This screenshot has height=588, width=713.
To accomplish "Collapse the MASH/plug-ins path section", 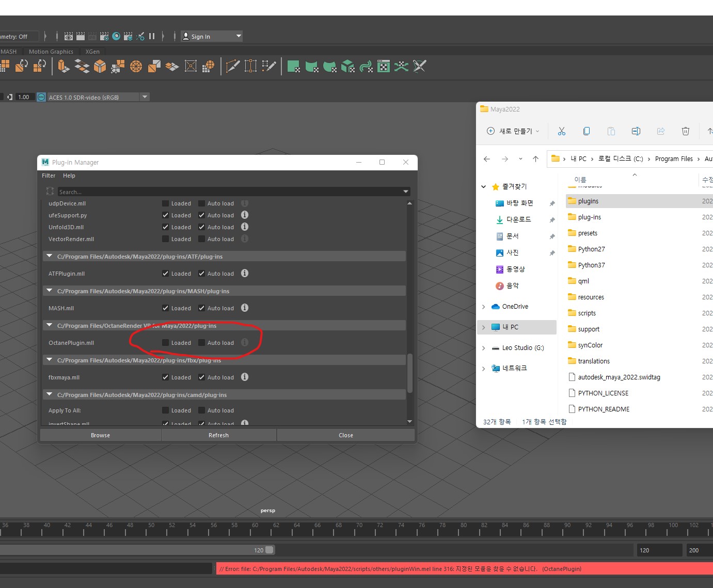I will point(50,291).
